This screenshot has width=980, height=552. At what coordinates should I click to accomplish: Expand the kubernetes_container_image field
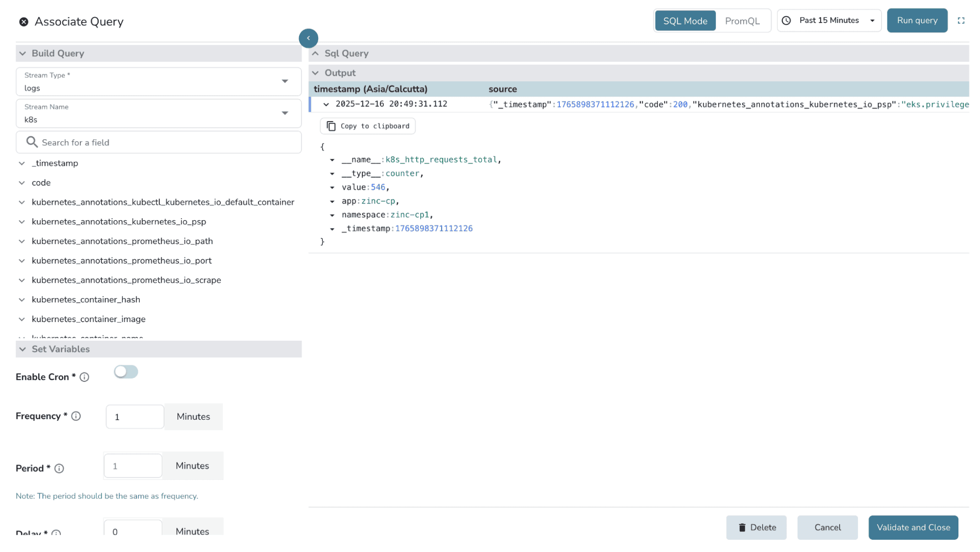22,319
